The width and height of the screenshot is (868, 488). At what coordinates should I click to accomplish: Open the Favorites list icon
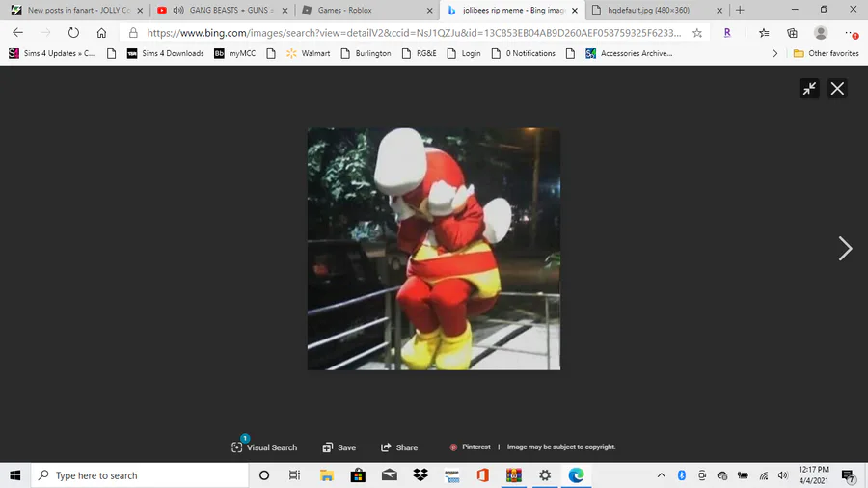764,33
